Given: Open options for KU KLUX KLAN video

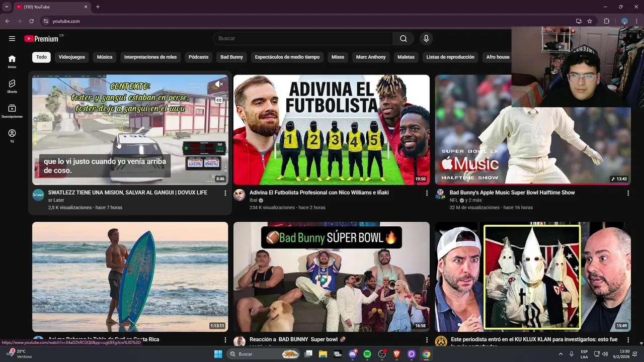Looking at the screenshot, I should pos(628,340).
